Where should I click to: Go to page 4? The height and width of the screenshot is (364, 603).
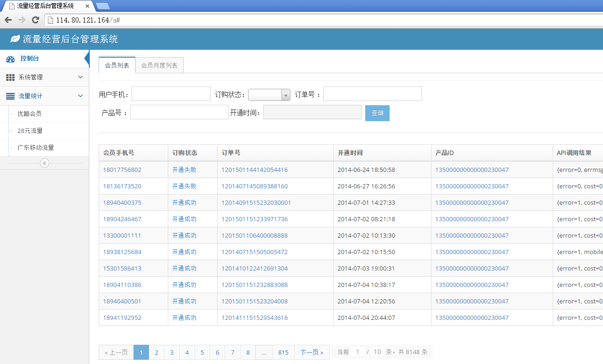(187, 352)
